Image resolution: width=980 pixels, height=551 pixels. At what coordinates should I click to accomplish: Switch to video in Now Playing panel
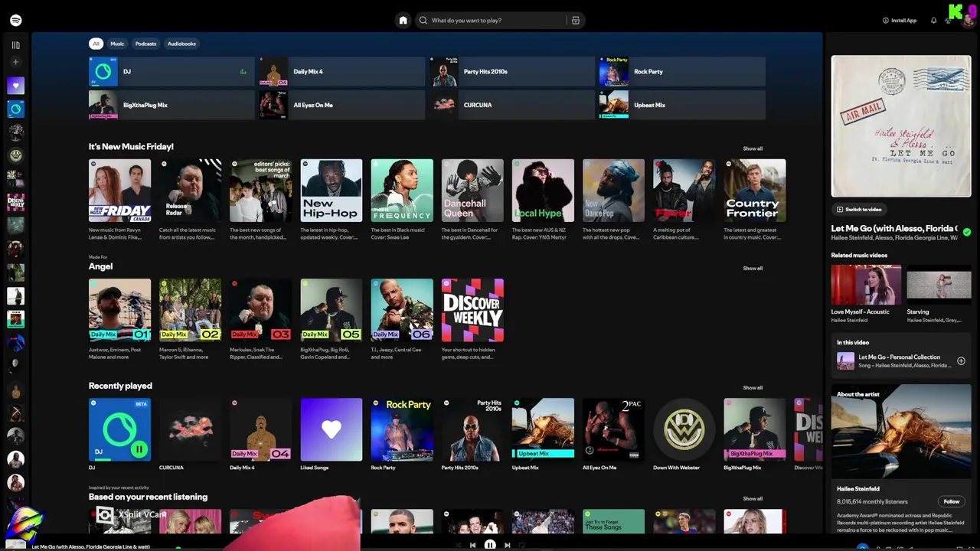858,209
